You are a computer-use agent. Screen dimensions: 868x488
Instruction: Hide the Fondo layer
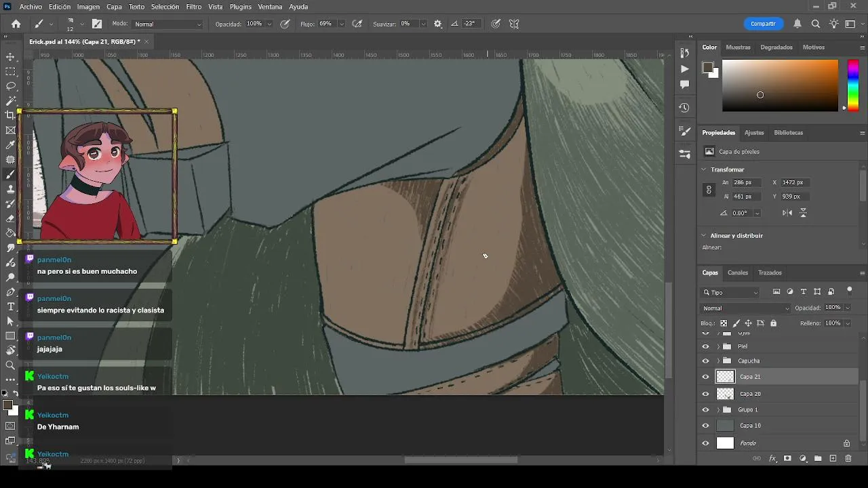pos(705,443)
